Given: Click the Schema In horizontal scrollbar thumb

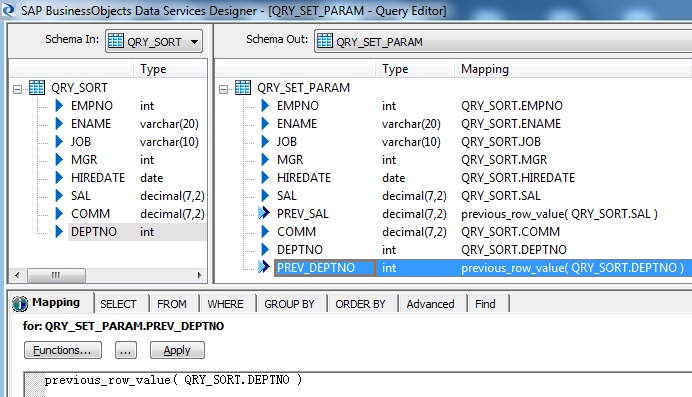Looking at the screenshot, I should (x=56, y=275).
